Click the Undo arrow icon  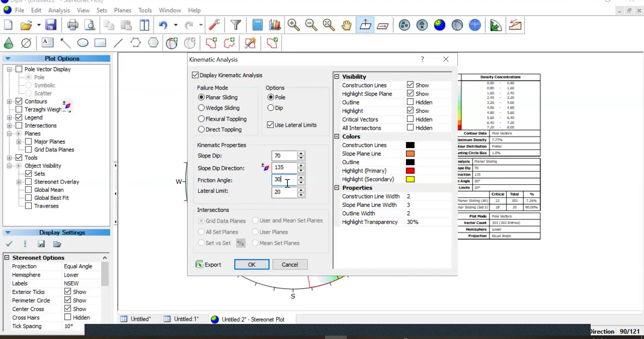coord(163,25)
